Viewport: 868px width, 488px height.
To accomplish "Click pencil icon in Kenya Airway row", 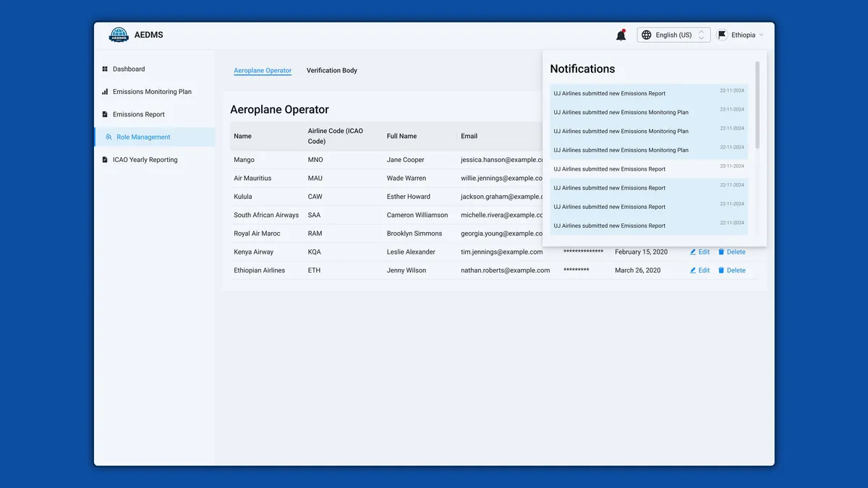I will 693,252.
